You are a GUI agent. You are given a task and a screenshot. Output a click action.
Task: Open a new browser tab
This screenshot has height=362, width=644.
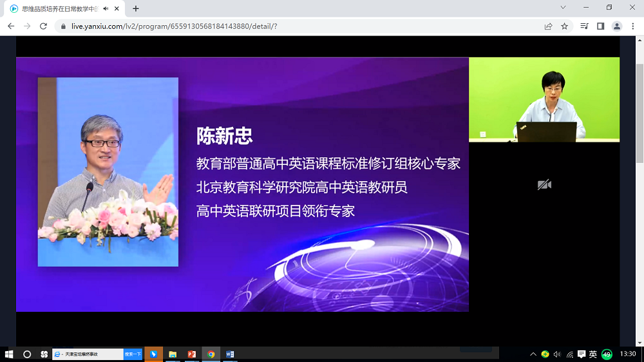136,8
